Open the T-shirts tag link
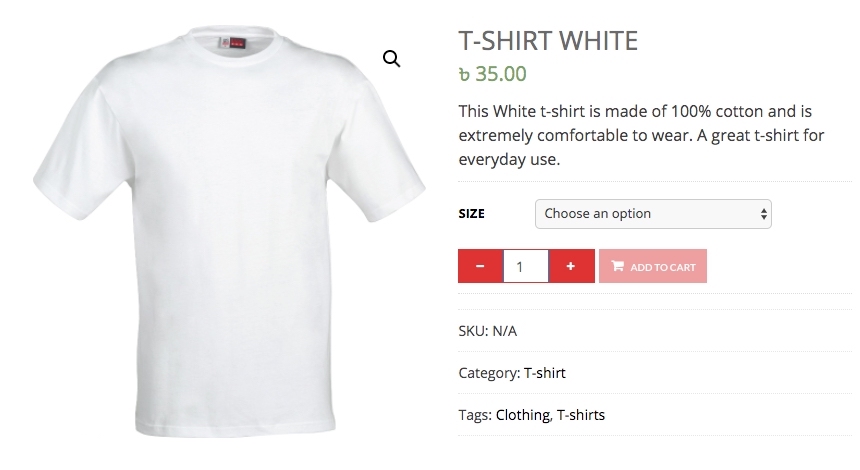This screenshot has height=470, width=860. coord(581,415)
